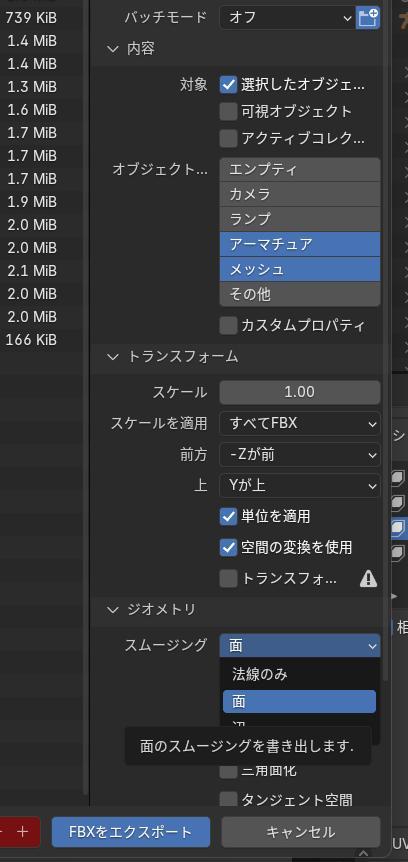Enable the 可視オブジェクト checkbox
Image resolution: width=408 pixels, height=862 pixels.
228,112
